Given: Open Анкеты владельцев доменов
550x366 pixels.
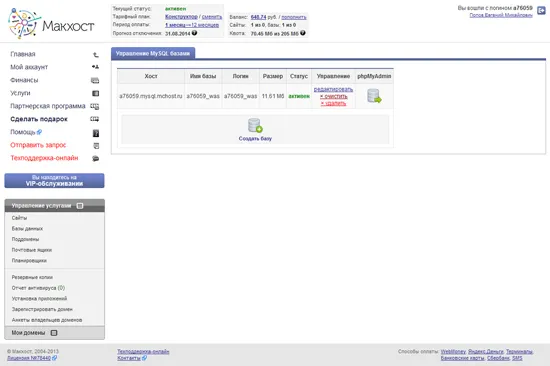Looking at the screenshot, I should click(47, 320).
